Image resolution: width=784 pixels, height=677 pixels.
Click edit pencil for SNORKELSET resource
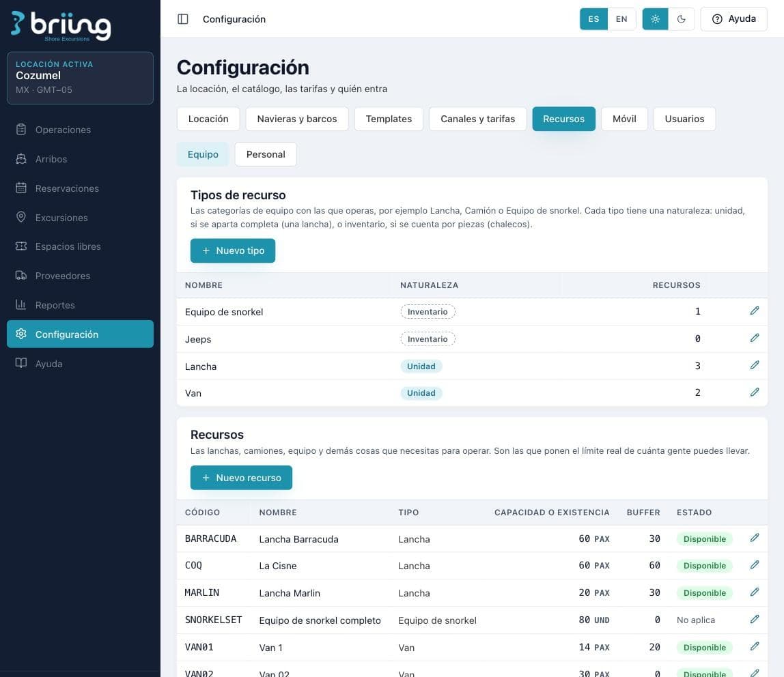[x=755, y=620]
